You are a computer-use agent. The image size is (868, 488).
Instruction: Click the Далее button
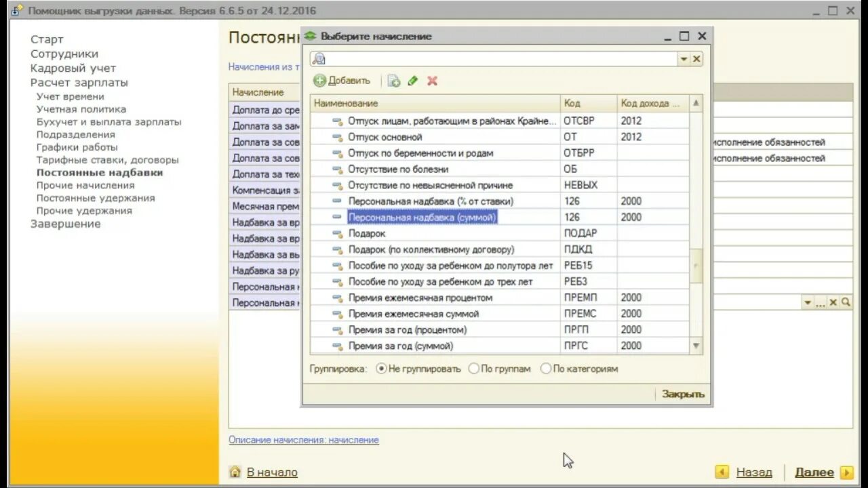(814, 472)
